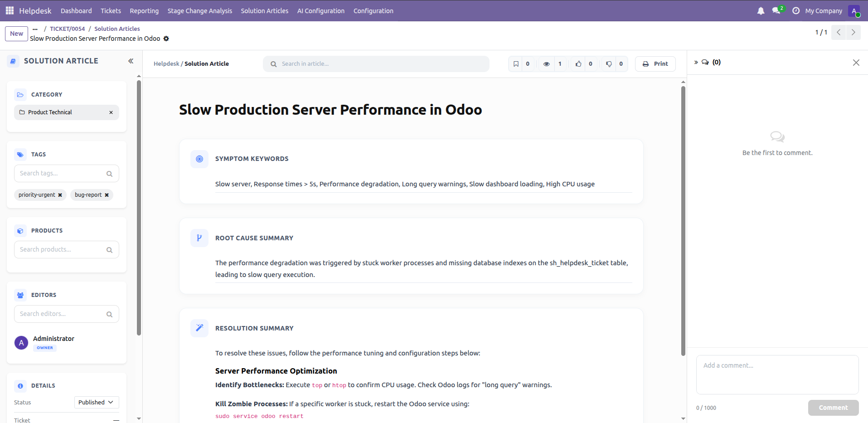868x423 pixels.
Task: Click the article content vertical scrollbar
Action: point(683,221)
